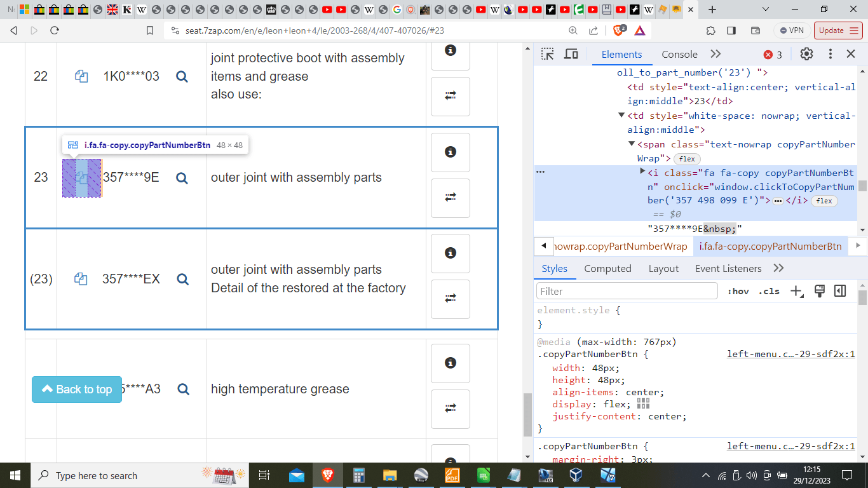The image size is (868, 488).
Task: Toggle the device toolbar in DevTools
Action: point(571,55)
